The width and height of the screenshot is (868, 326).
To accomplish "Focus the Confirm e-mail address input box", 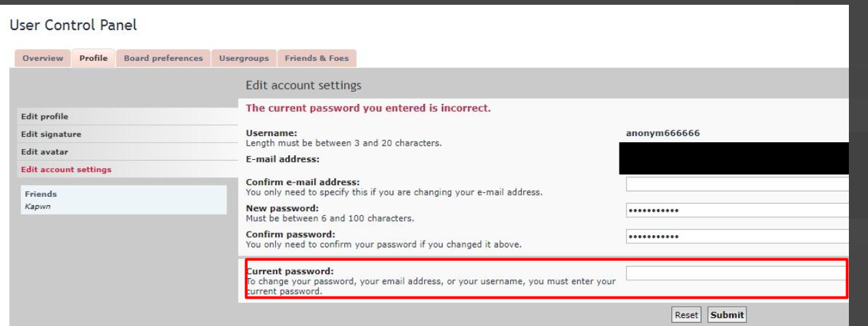I will 736,184.
